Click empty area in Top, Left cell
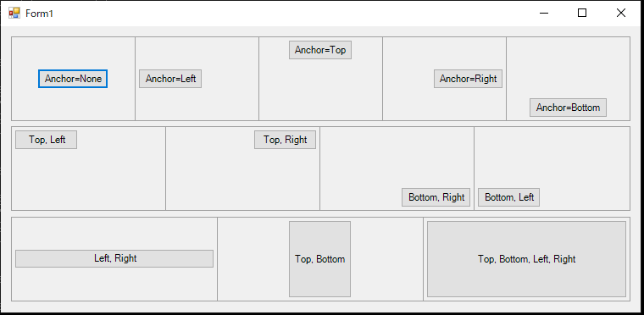The height and width of the screenshot is (315, 644). pyautogui.click(x=88, y=180)
